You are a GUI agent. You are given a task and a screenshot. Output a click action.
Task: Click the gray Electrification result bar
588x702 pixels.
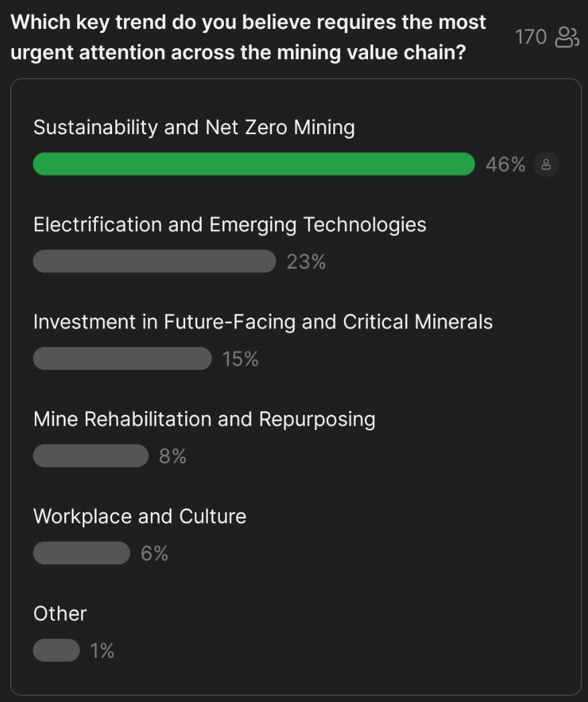point(154,261)
